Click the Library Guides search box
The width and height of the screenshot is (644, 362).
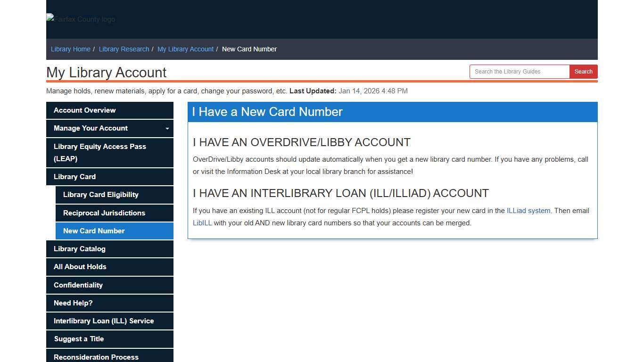[x=519, y=71]
